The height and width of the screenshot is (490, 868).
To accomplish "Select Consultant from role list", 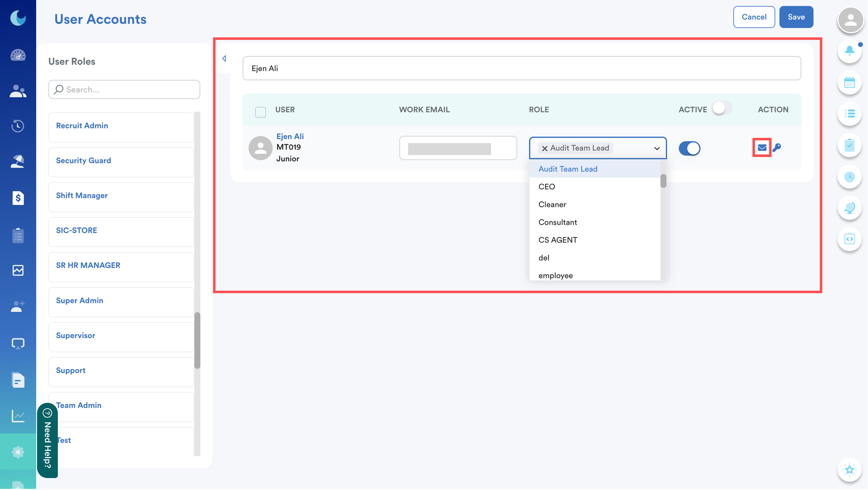I will [x=558, y=222].
